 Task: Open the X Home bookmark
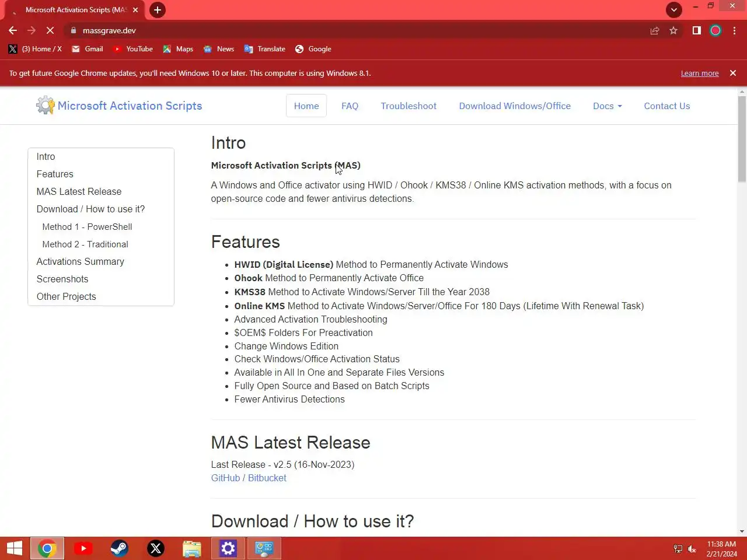[36, 49]
